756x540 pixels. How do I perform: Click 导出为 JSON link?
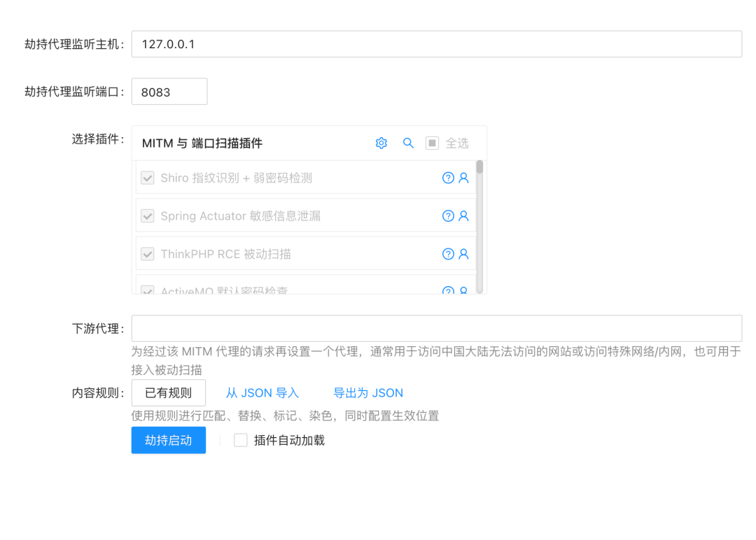point(368,393)
